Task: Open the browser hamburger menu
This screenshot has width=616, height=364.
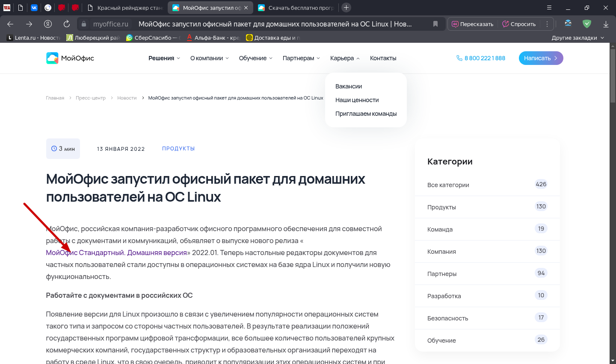Action: coord(549,8)
